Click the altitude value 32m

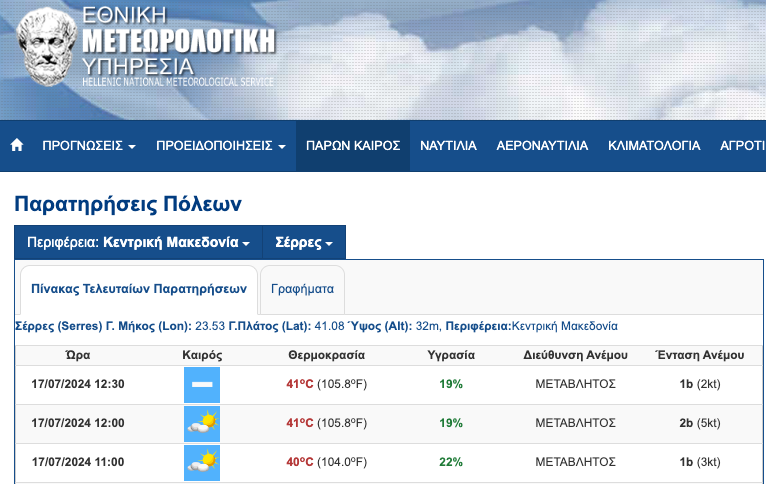tap(428, 326)
